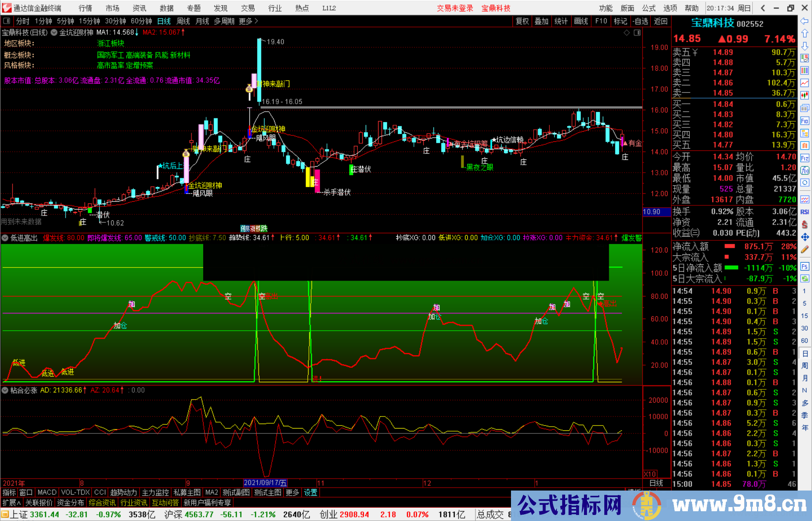Click the red 净流入额 color bar

pyautogui.click(x=730, y=246)
